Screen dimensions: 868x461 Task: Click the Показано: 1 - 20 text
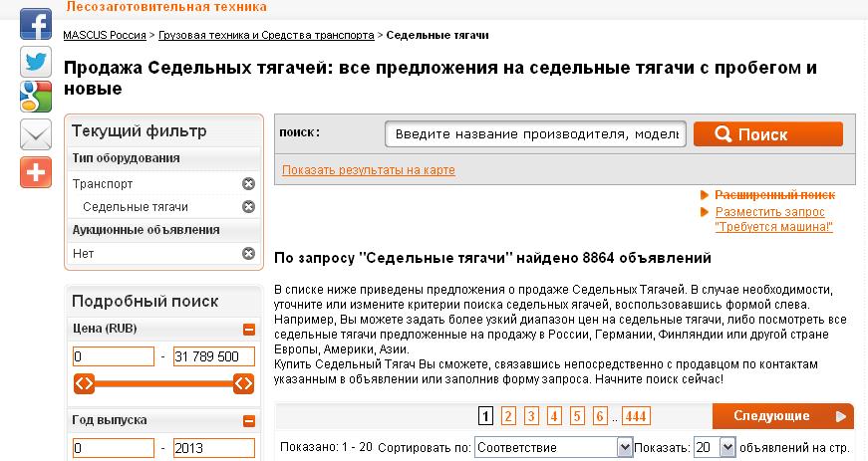326,447
